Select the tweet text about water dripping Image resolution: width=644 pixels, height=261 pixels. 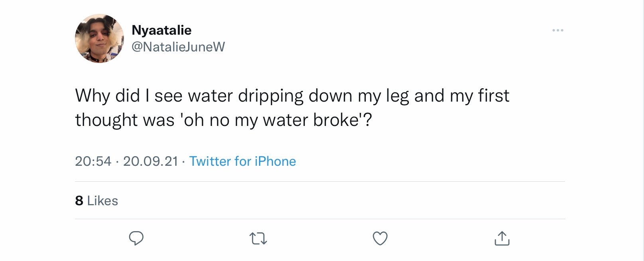(292, 108)
